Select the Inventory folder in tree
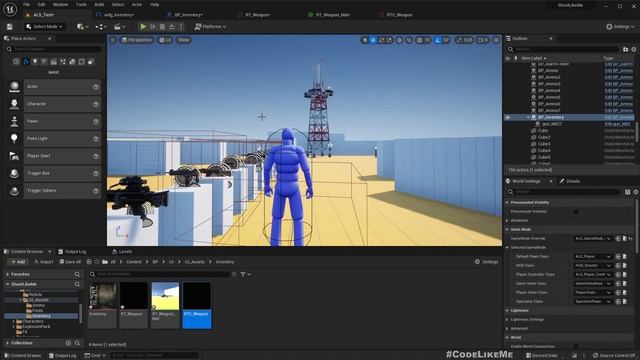Viewport: 640px width, 360px height. tap(41, 316)
